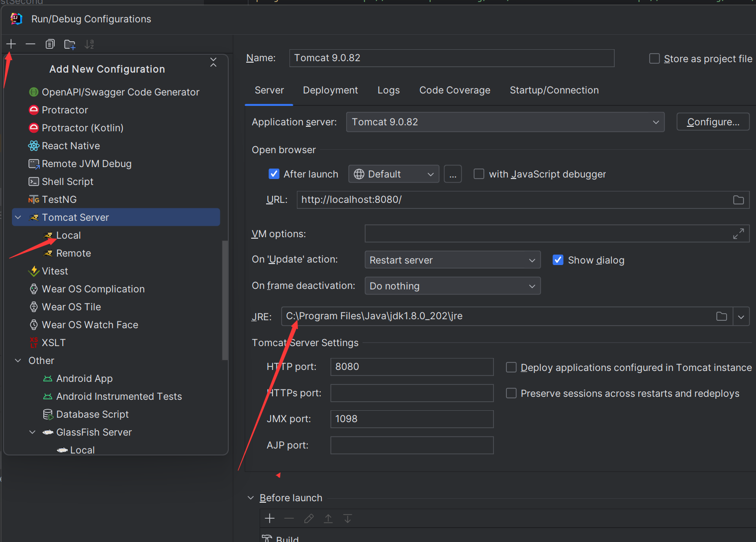Select Local under GlassFish Server
This screenshot has width=756, height=542.
76,450
